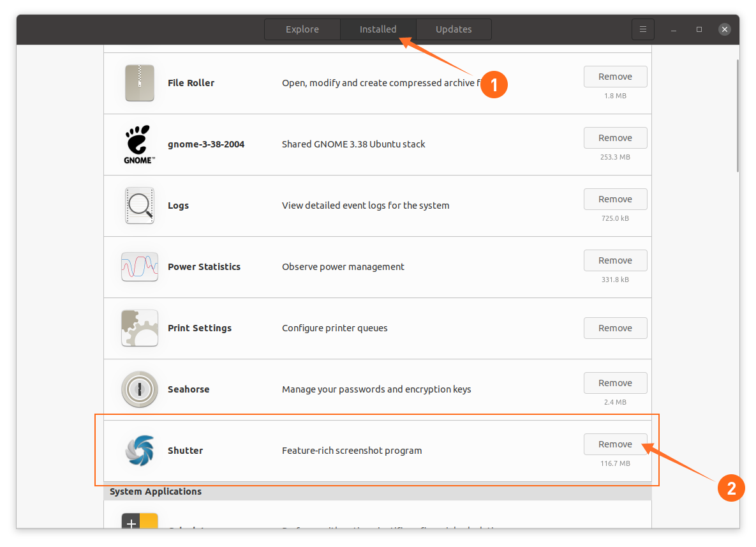Viewport: 756px width, 547px height.
Task: Click 'Feature-rich screenshot program' description
Action: (352, 451)
